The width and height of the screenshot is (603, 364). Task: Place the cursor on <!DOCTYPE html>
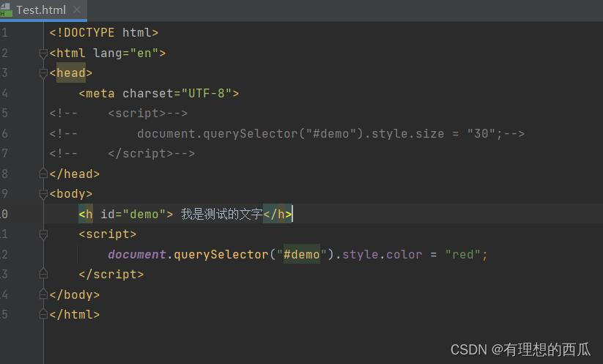(x=104, y=33)
